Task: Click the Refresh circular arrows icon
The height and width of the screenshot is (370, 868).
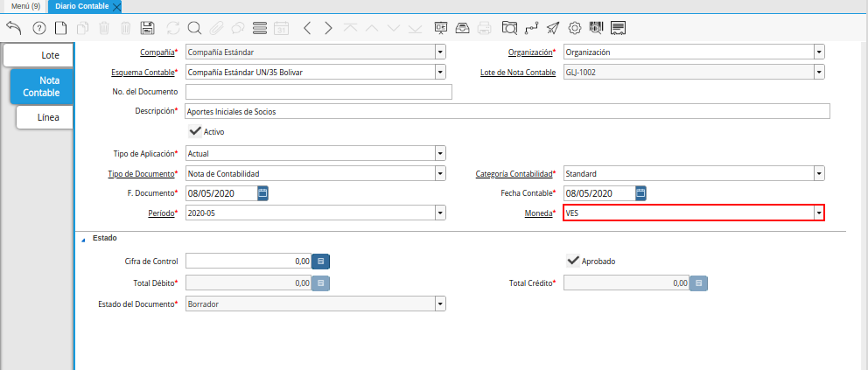Action: pyautogui.click(x=173, y=28)
